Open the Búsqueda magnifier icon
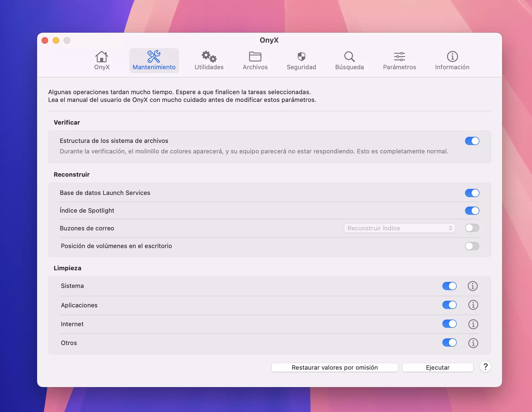Screen dimensions: 532x412 [349, 57]
